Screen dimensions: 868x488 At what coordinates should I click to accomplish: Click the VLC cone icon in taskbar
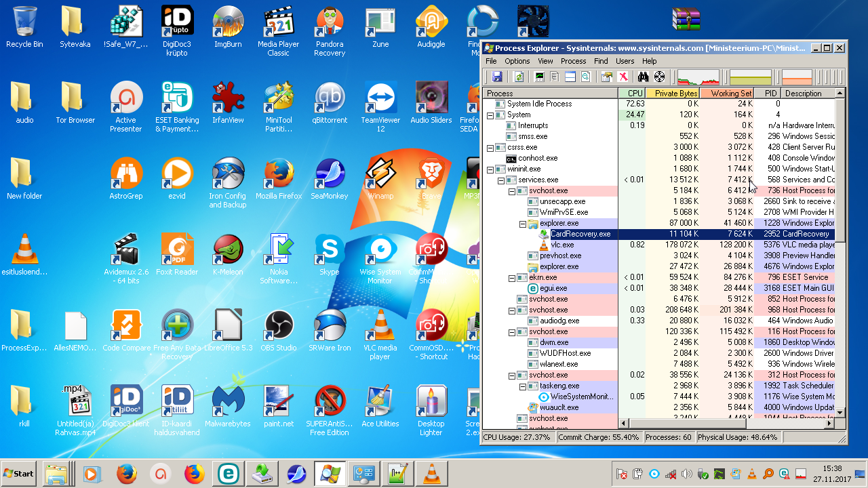tap(431, 472)
